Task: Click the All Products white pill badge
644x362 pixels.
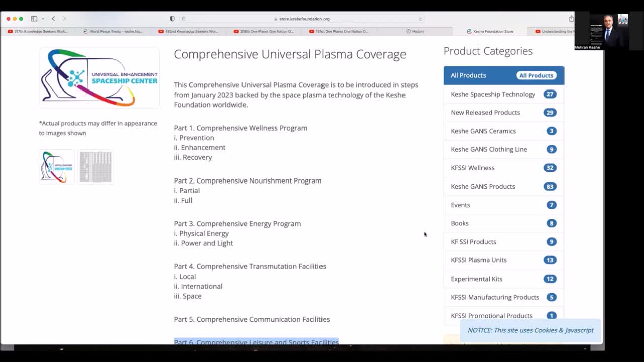Action: [x=536, y=75]
